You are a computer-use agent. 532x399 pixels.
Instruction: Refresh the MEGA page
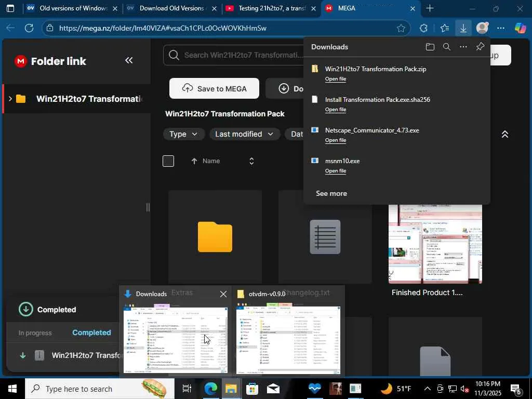pyautogui.click(x=29, y=28)
